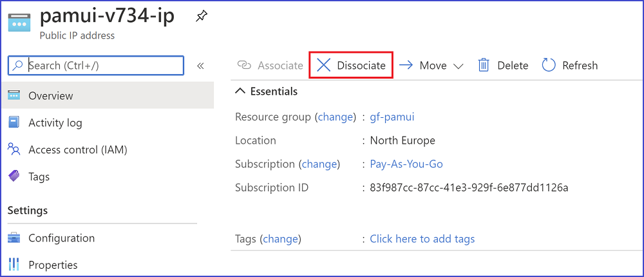
Task: Click the Refresh circular arrow icon
Action: point(549,65)
